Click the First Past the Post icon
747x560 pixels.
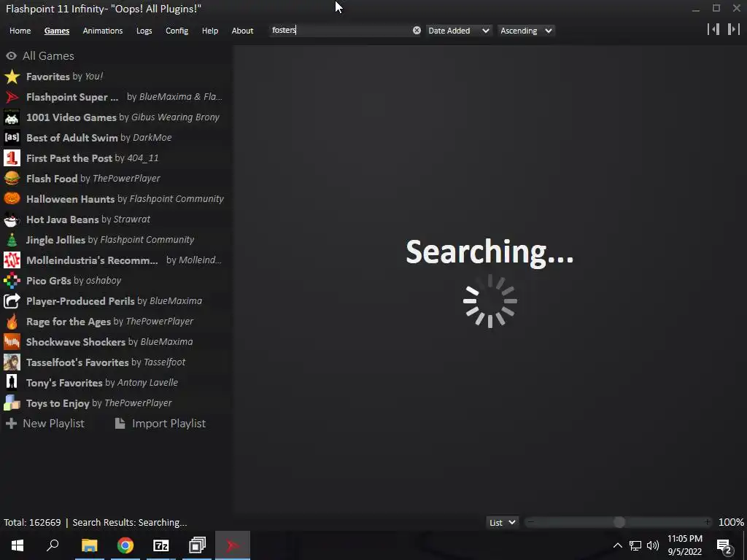[x=12, y=158]
